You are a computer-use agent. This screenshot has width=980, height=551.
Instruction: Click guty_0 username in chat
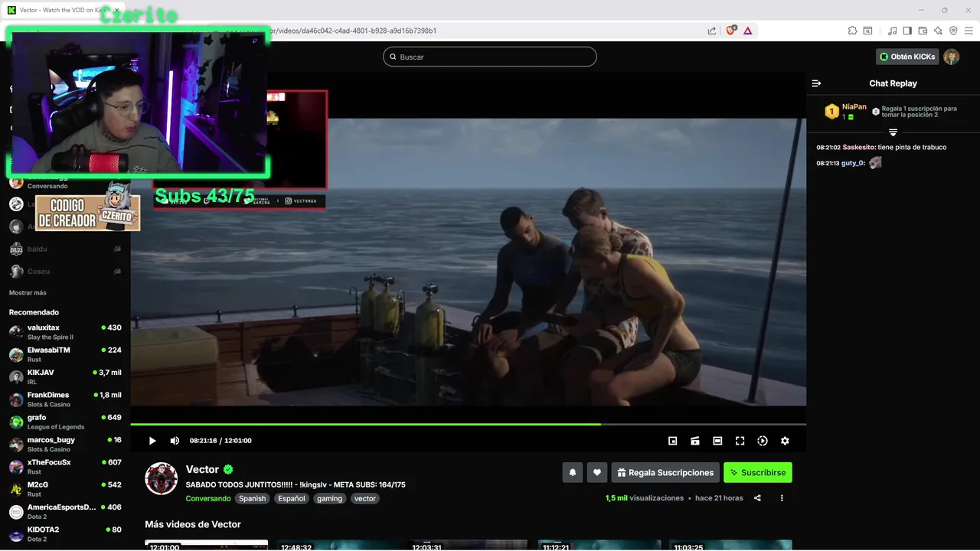(x=852, y=163)
